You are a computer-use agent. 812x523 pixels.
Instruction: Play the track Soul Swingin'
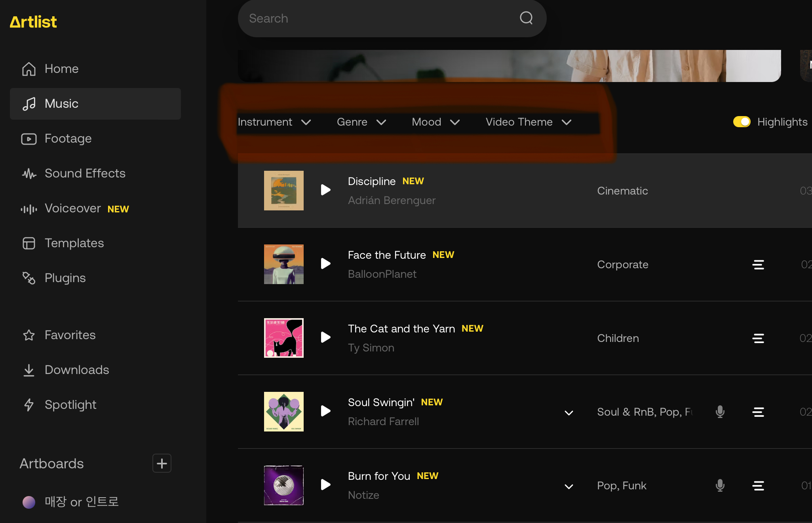coord(325,411)
